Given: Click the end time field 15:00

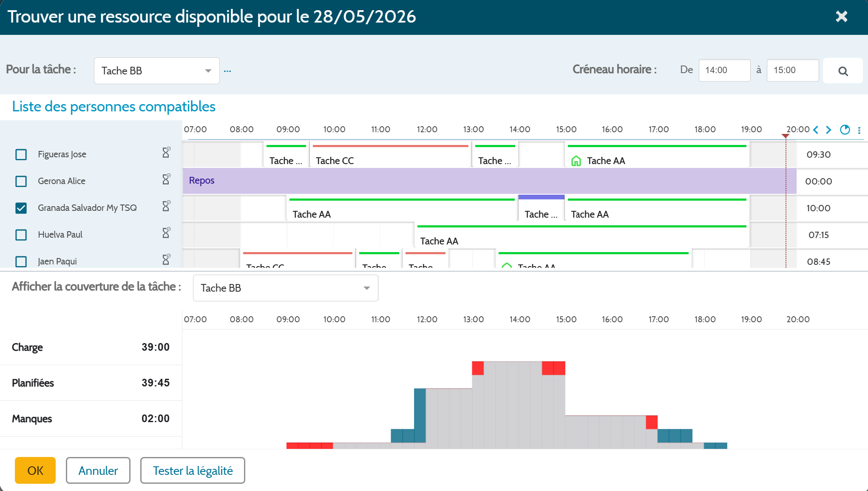Looking at the screenshot, I should [792, 70].
